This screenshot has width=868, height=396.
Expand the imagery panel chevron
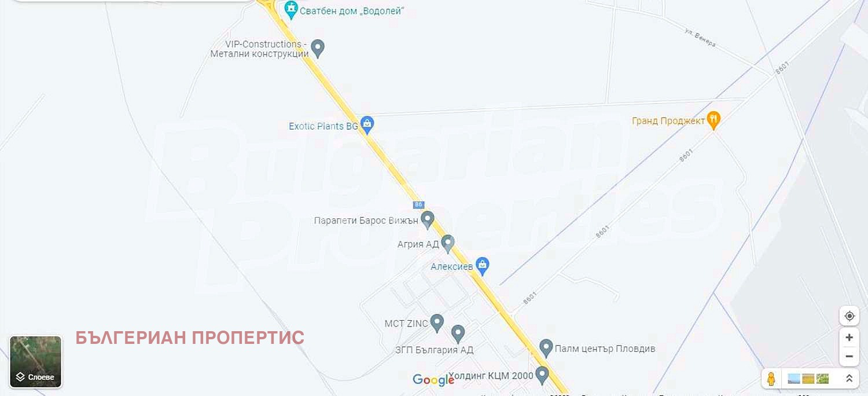click(x=849, y=379)
